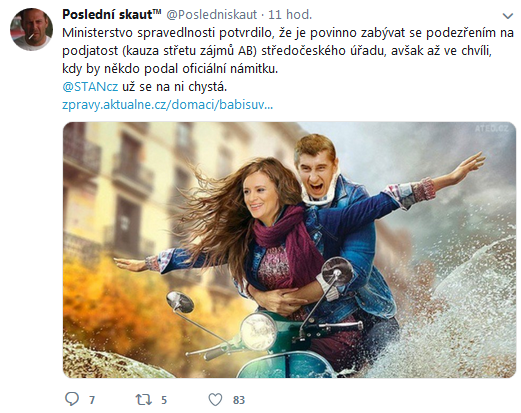Open the tweet options chevron menu
Viewport: 521px width, 413px height.
507,16
